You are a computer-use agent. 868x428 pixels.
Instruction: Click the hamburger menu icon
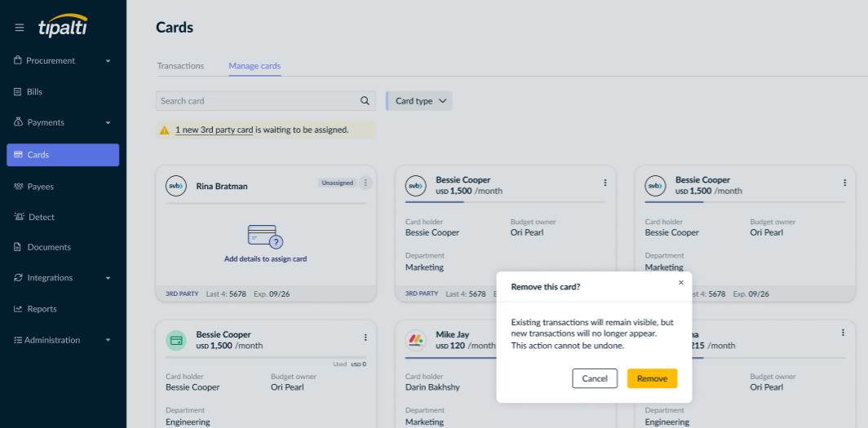tap(20, 28)
